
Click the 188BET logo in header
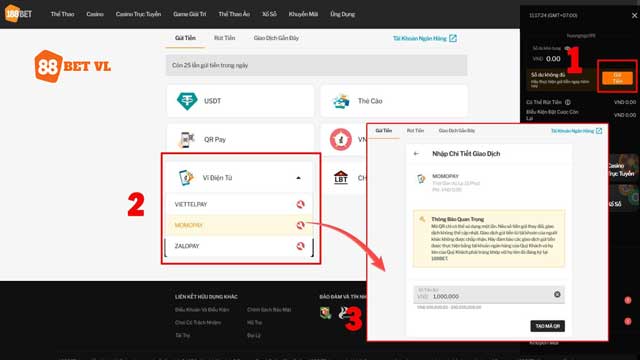[x=18, y=14]
